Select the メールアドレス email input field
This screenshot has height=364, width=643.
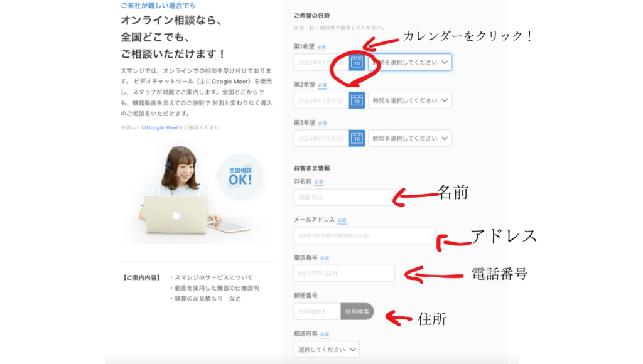(364, 235)
